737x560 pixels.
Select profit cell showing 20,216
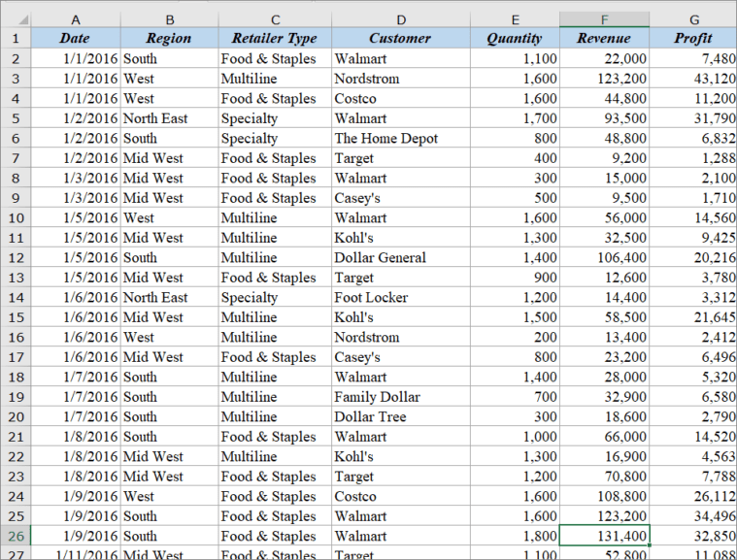(x=693, y=257)
